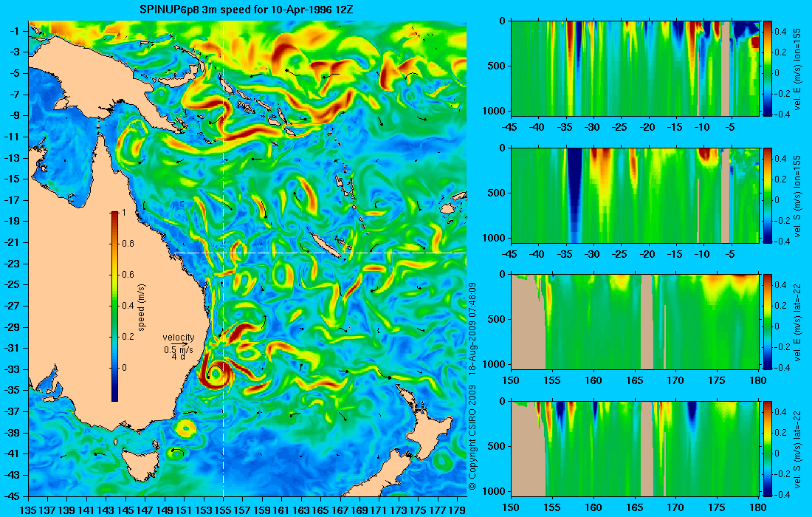Click longitude tick "179" on main map axis
The width and height of the screenshot is (812, 517).
pyautogui.click(x=457, y=510)
